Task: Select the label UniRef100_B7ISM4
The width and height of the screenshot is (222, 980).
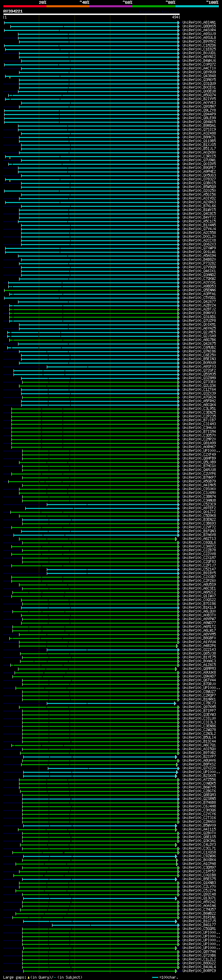Action: (x=199, y=431)
